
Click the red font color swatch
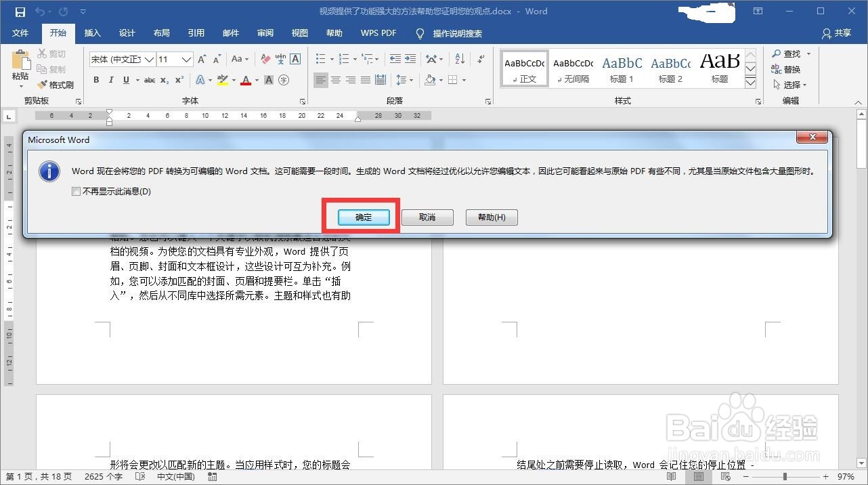245,80
